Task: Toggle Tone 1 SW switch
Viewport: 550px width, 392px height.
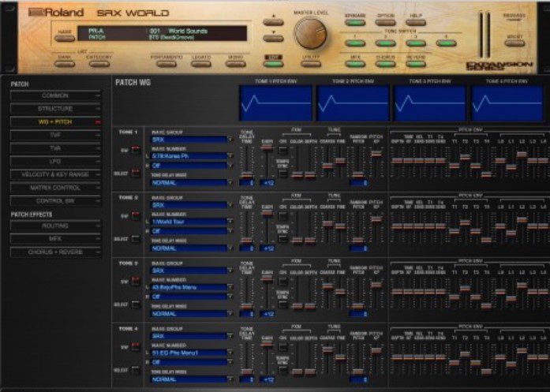Action: [136, 151]
